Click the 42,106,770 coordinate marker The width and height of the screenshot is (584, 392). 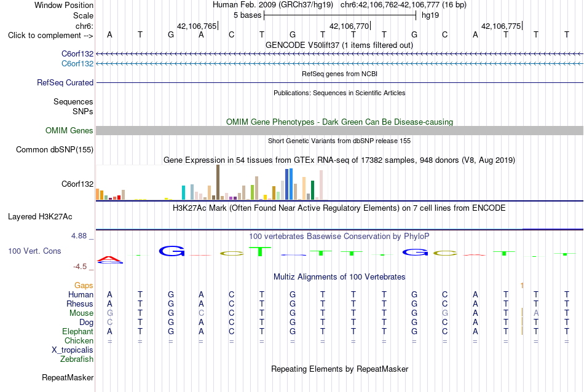tap(349, 26)
